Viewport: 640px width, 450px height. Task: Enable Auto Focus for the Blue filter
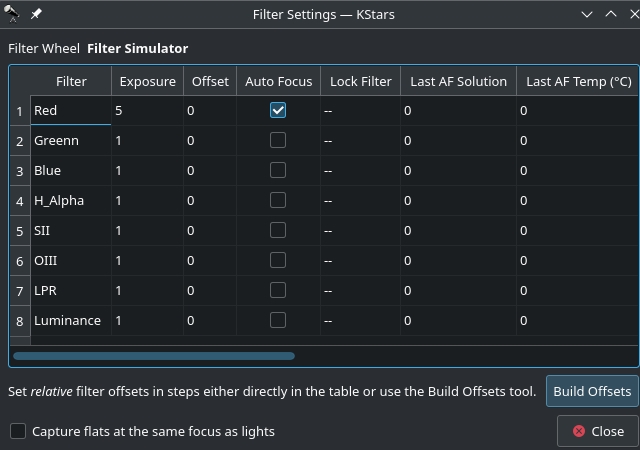pyautogui.click(x=278, y=170)
